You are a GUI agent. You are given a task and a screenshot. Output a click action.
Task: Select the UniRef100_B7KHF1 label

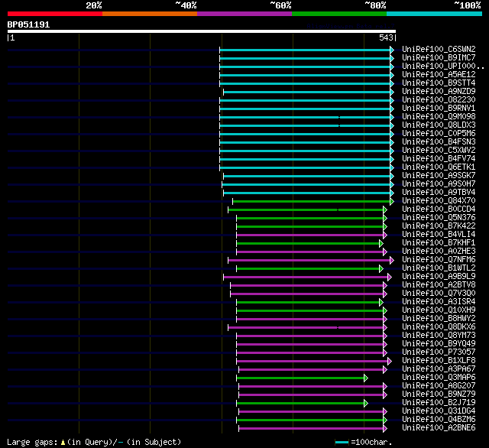coord(439,243)
